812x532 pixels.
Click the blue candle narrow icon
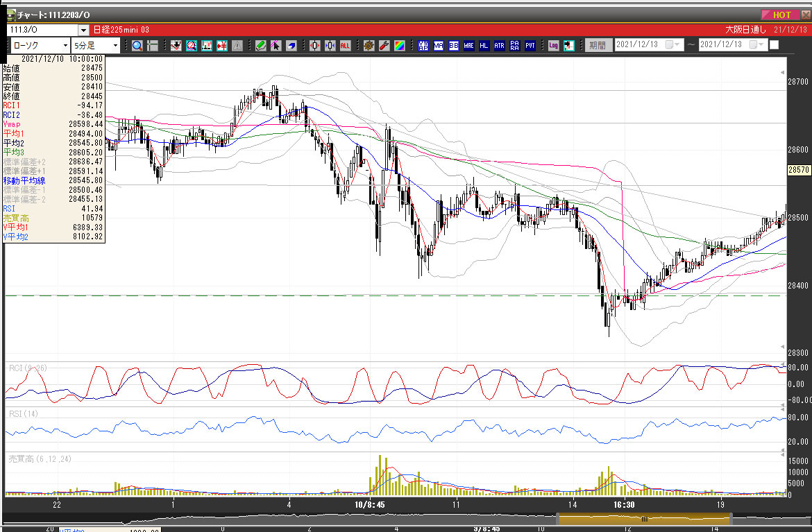(x=330, y=46)
